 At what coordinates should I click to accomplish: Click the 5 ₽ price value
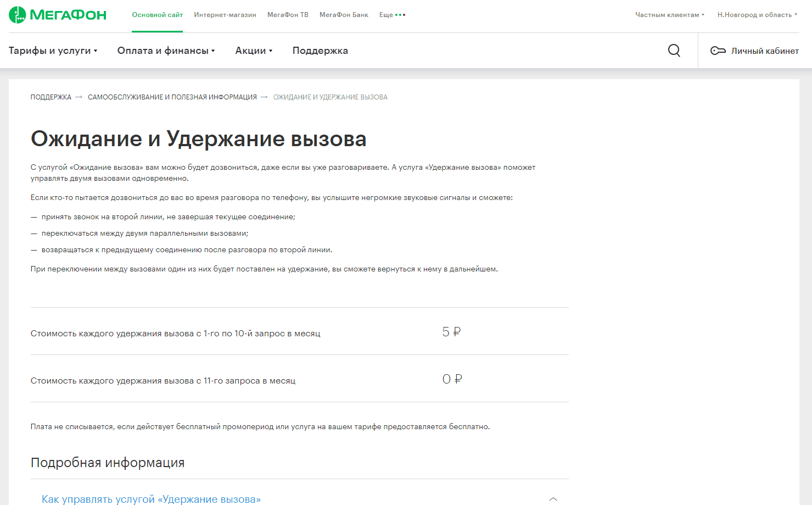(x=451, y=332)
